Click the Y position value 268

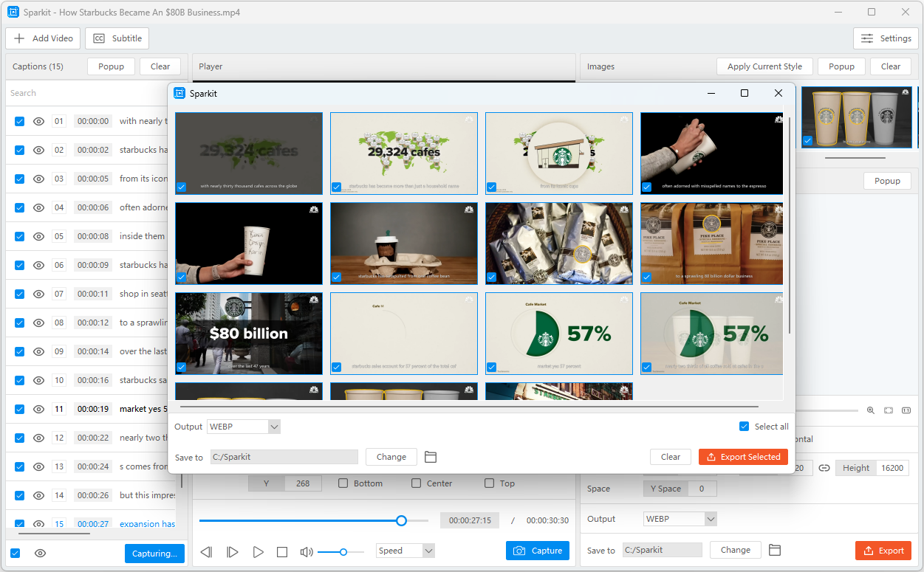[303, 483]
